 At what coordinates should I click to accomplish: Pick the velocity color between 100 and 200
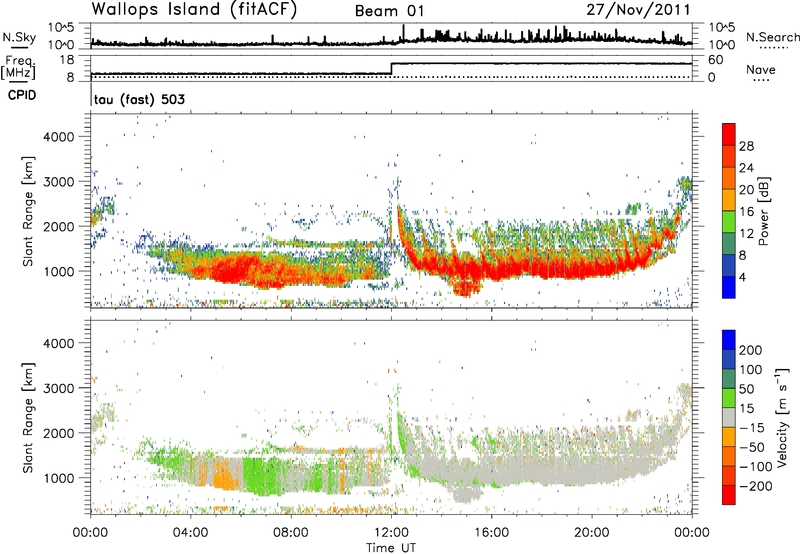point(729,359)
